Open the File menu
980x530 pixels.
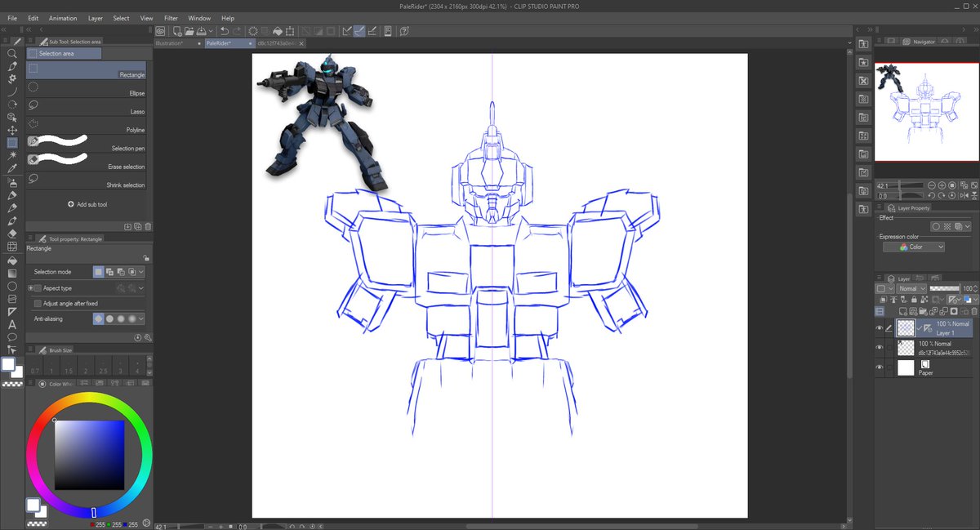11,18
